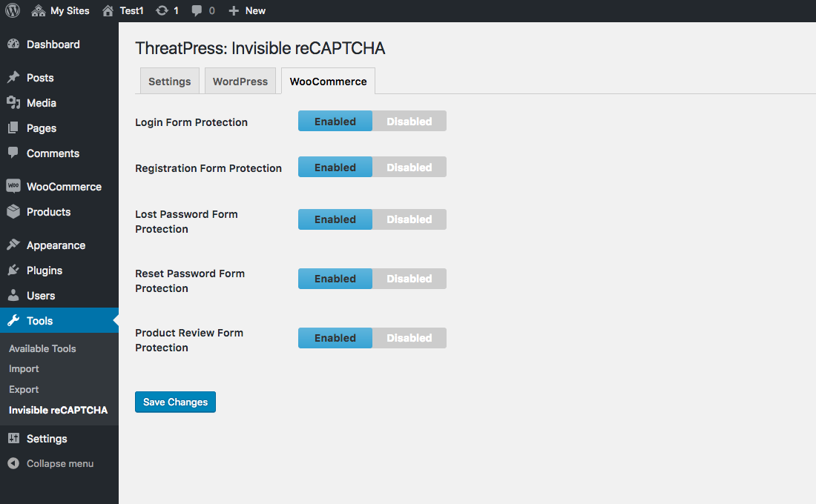Open Invisible reCAPTCHA submenu link
Screen dimensions: 816x504
[59, 410]
